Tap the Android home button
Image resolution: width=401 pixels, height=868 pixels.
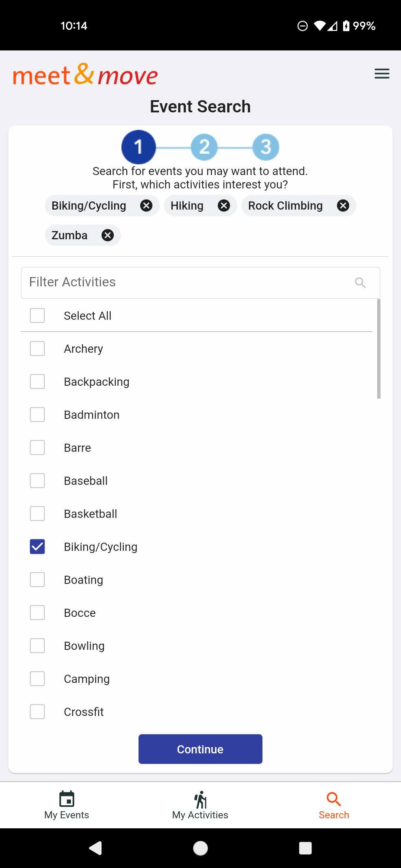point(200,848)
